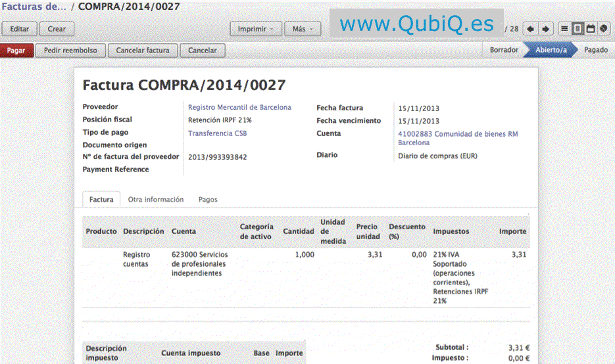Open the Transferencia CSB payment type link

coord(218,133)
